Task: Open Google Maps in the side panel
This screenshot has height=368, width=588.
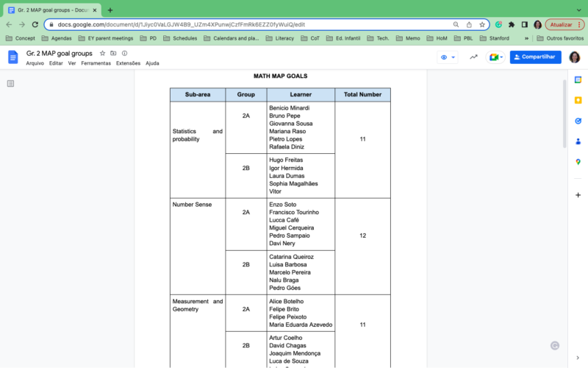Action: coord(578,162)
